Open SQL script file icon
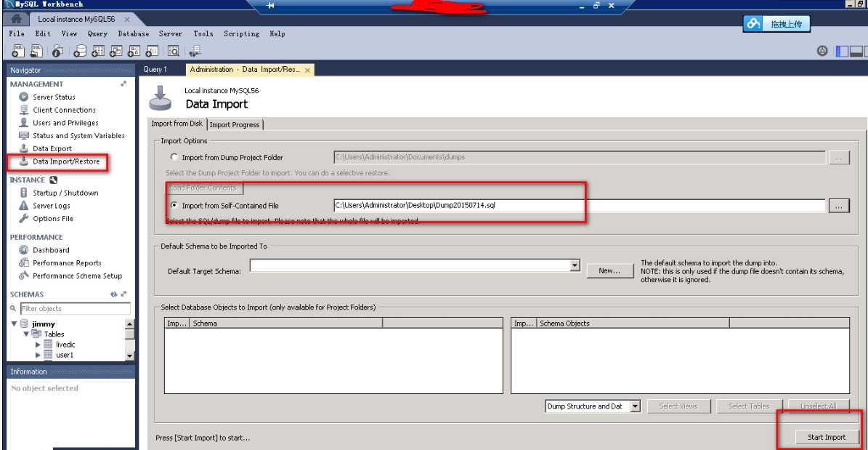 (x=36, y=51)
